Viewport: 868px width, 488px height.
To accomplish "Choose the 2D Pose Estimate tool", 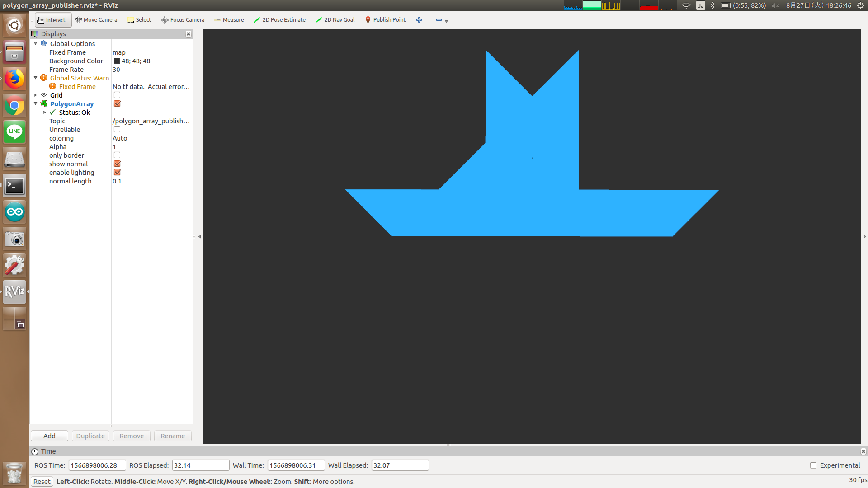I will pos(279,20).
